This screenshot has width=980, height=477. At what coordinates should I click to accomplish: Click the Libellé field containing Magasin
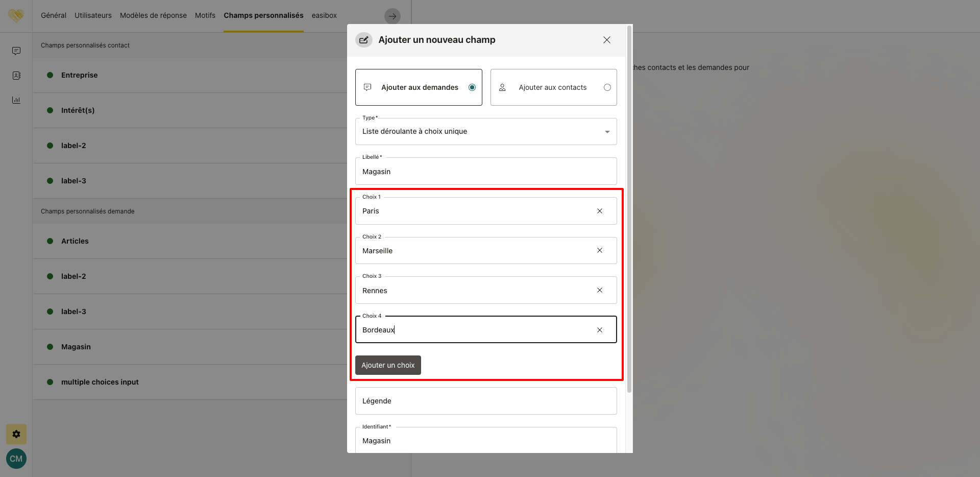point(485,172)
